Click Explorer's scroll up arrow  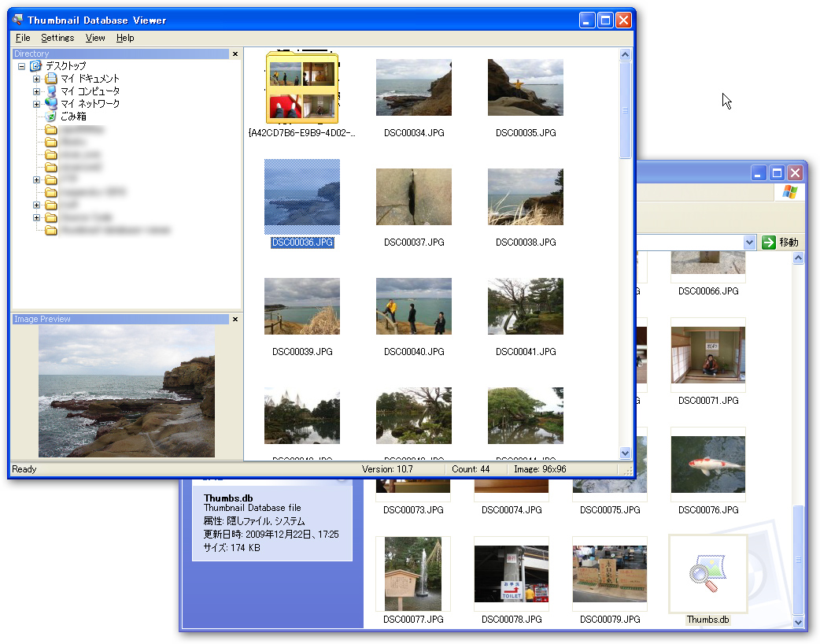click(x=798, y=258)
